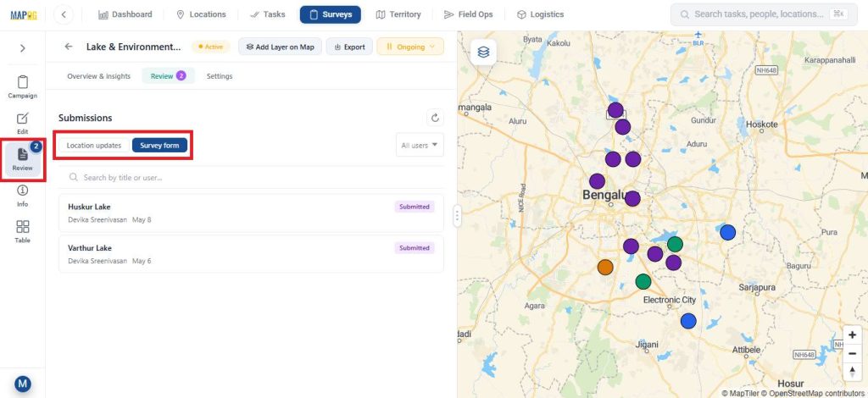
Task: Toggle to Survey form submissions
Action: (159, 146)
